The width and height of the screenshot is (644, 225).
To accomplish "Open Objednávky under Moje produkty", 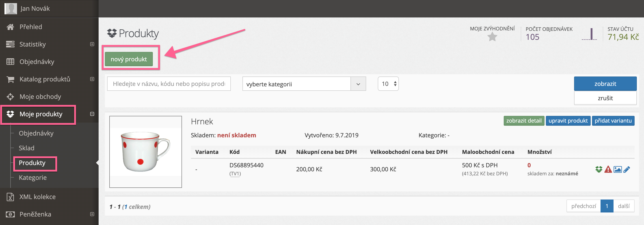I will pos(36,134).
